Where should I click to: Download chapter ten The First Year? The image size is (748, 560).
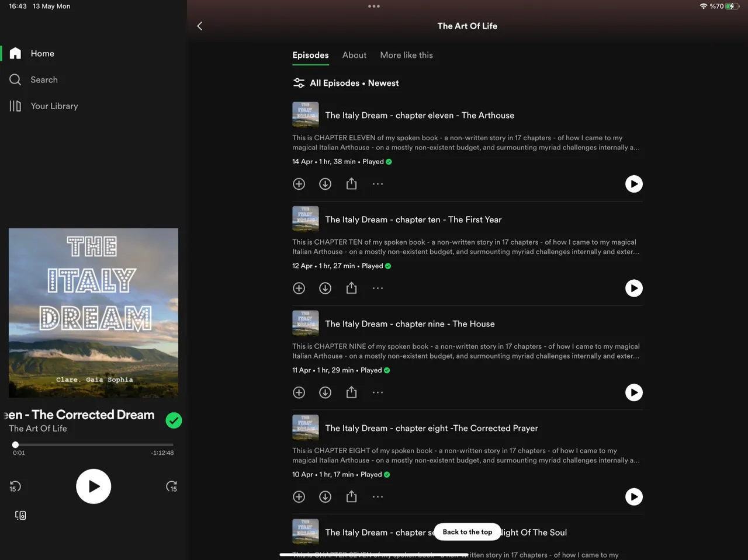[325, 288]
